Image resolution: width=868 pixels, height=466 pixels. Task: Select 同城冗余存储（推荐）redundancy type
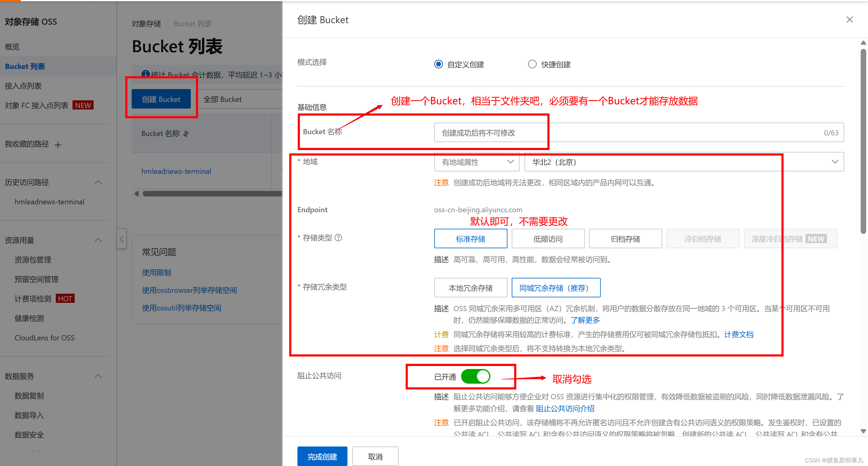(x=556, y=288)
